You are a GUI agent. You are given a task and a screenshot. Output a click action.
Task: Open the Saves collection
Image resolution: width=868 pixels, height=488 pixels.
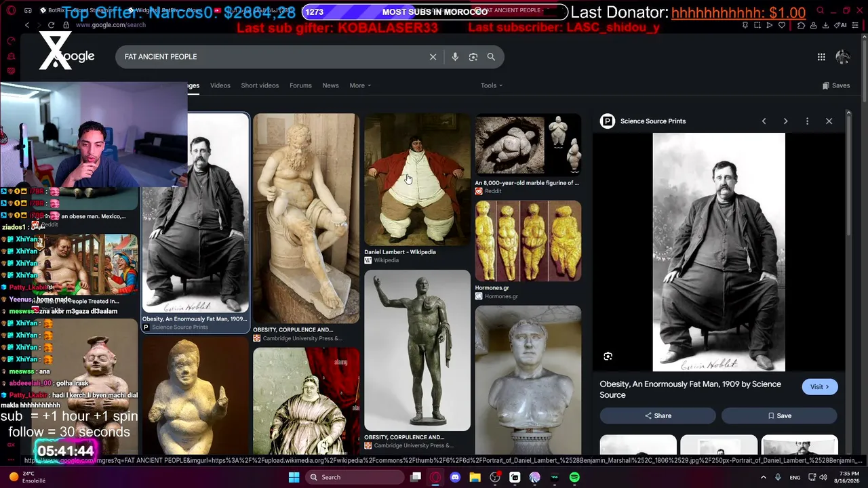836,85
